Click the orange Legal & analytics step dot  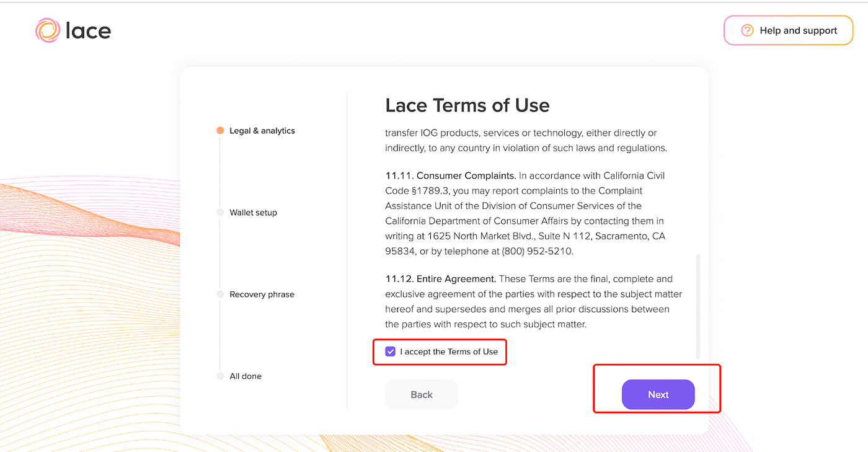pyautogui.click(x=220, y=131)
